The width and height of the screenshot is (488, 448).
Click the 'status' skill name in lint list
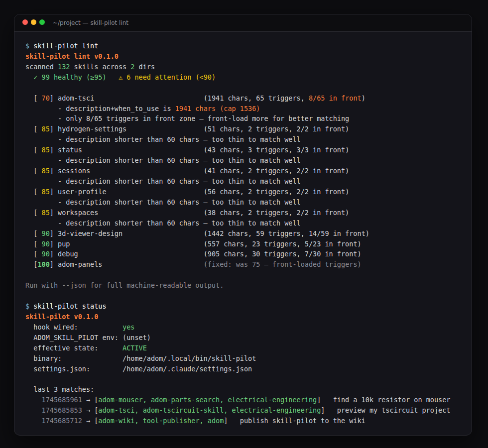coord(70,150)
